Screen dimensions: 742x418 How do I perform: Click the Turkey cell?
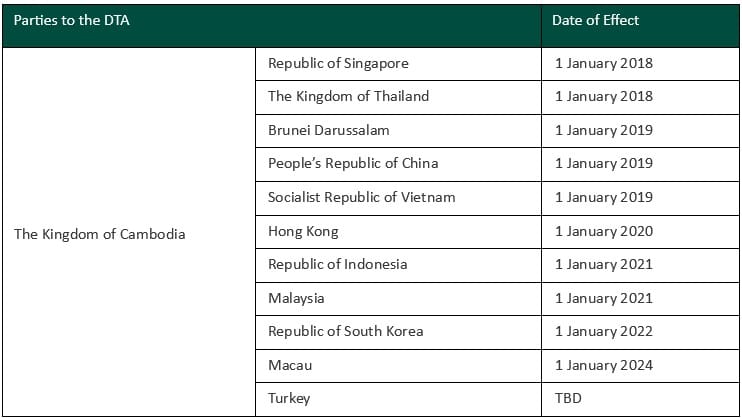pos(289,398)
